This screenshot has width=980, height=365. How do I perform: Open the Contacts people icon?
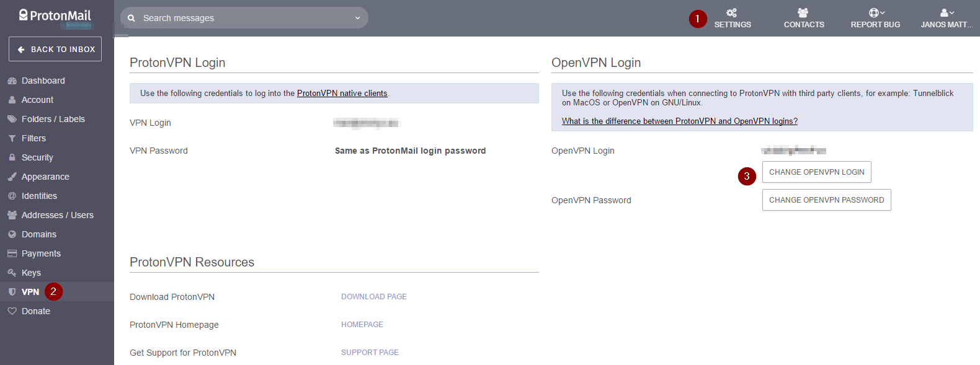tap(803, 12)
